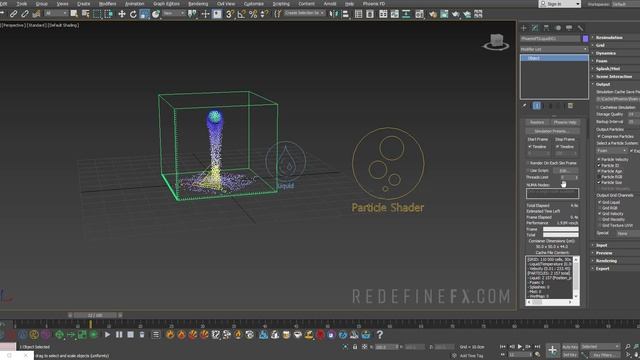This screenshot has height=360, width=640.
Task: Click the Phoenix toolbar question-mark help icon
Action: (380, 335)
